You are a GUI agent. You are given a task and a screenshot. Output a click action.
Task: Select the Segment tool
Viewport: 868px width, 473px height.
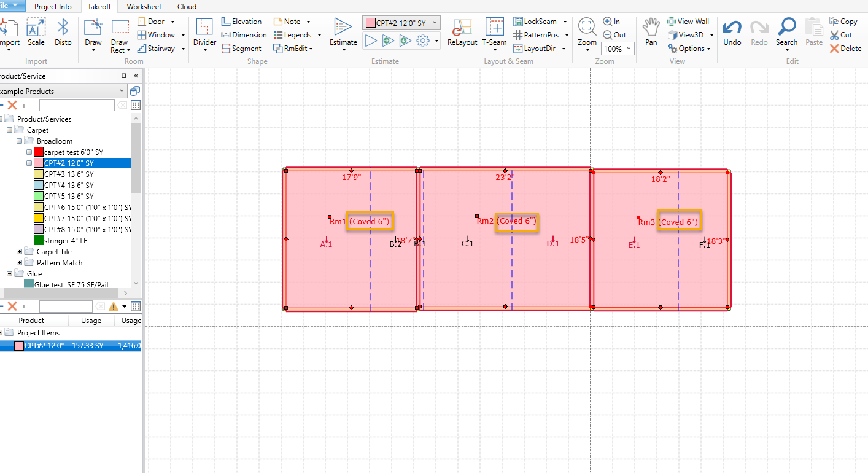[241, 49]
